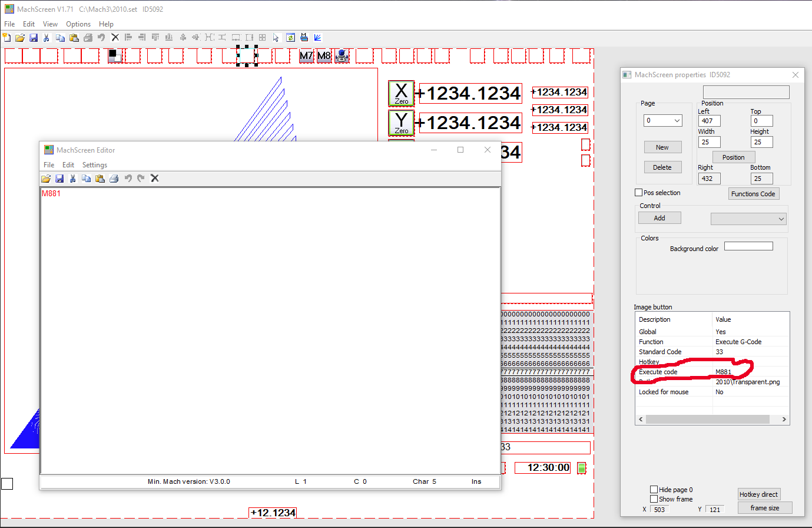Click the Top position input field
812x528 pixels.
761,121
